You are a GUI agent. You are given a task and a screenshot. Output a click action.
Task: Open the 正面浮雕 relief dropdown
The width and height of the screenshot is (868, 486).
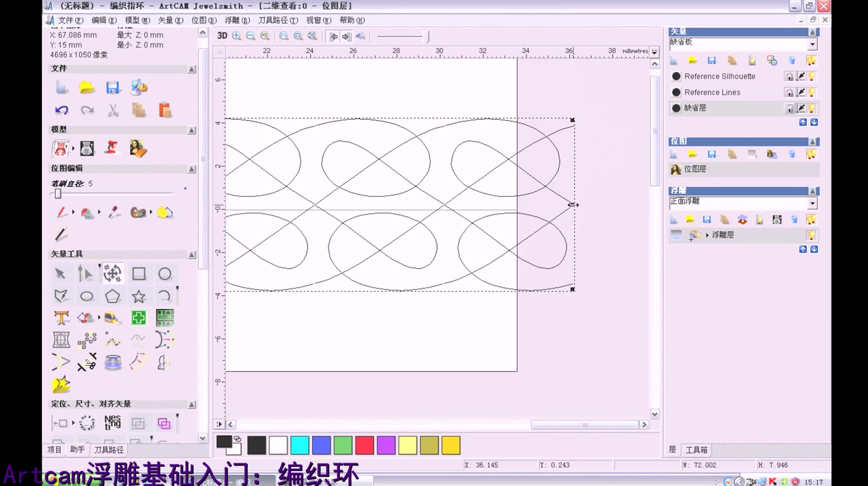[813, 203]
